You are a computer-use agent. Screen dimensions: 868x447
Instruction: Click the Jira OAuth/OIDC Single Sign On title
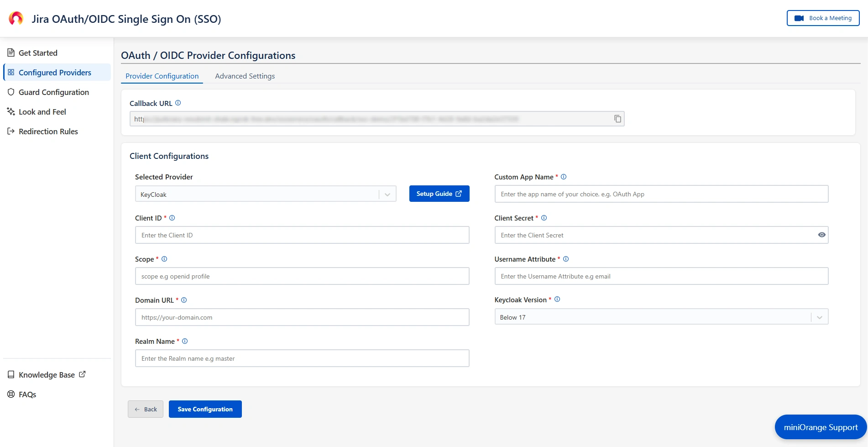click(x=126, y=19)
